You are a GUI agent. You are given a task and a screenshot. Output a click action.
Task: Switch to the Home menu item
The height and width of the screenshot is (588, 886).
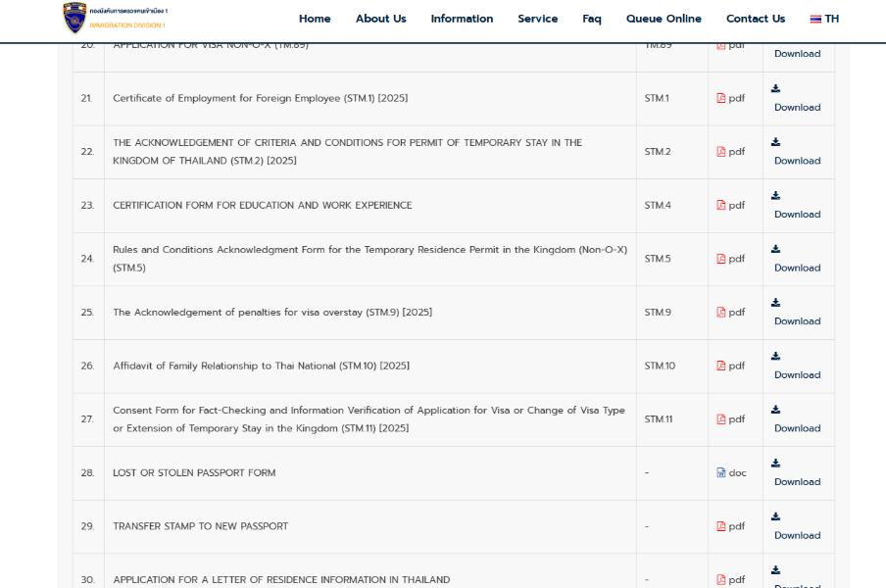[x=315, y=18]
